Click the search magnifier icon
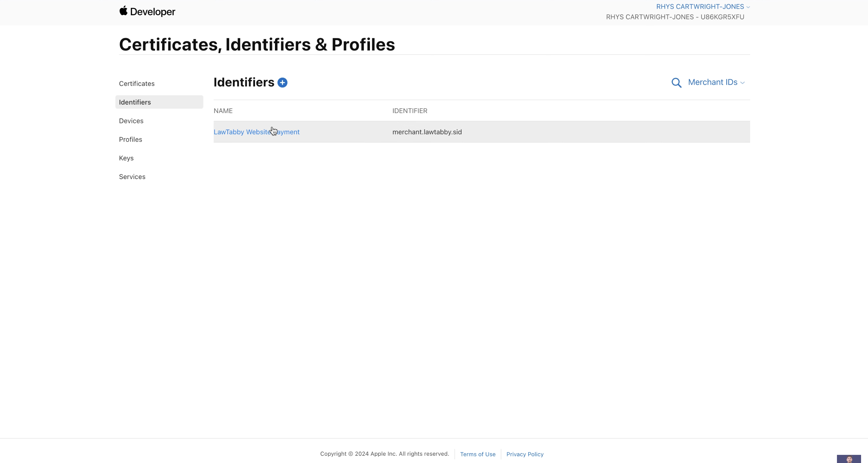This screenshot has height=463, width=868. pyautogui.click(x=676, y=83)
